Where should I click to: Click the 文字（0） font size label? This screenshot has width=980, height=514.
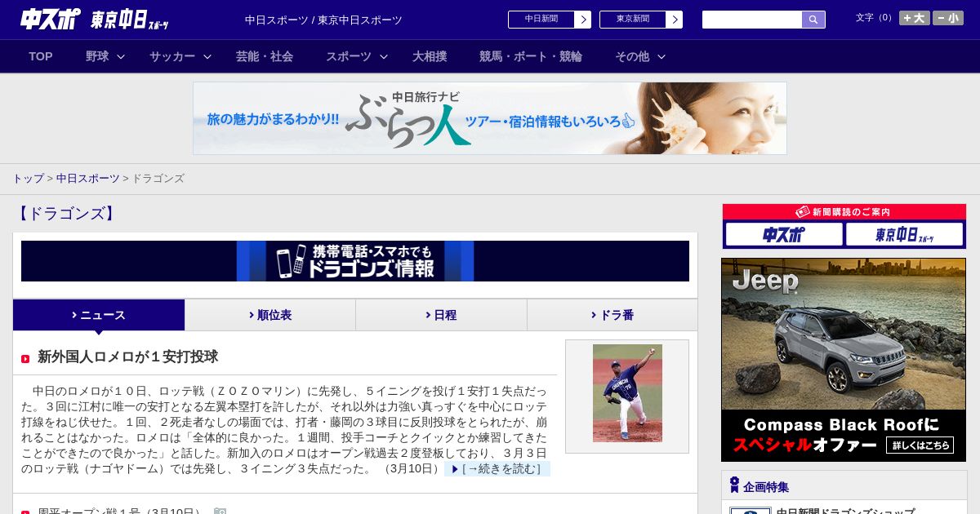click(x=875, y=17)
